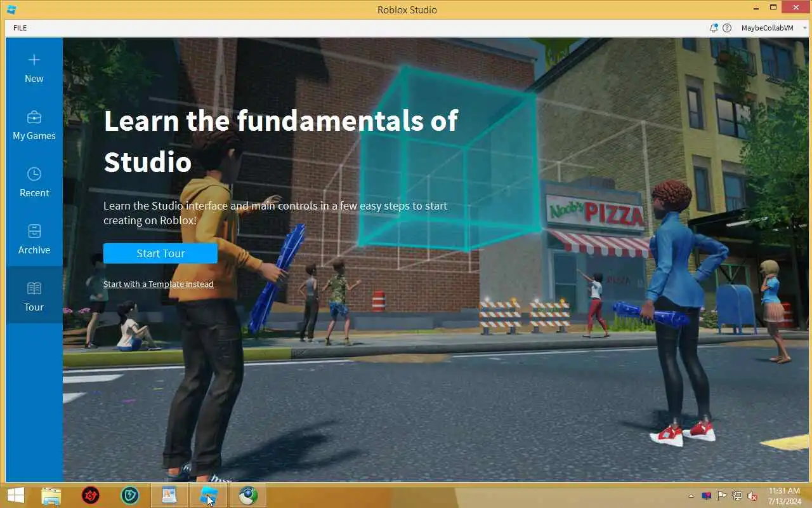This screenshot has width=812, height=508.
Task: Switch to the Archive sidebar tab
Action: point(34,238)
